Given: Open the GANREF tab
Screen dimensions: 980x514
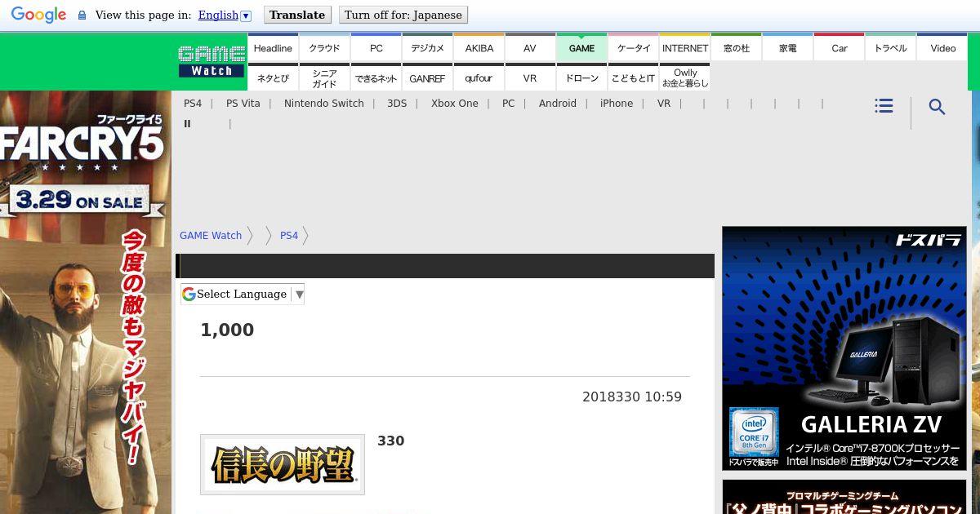Looking at the screenshot, I should pyautogui.click(x=428, y=78).
